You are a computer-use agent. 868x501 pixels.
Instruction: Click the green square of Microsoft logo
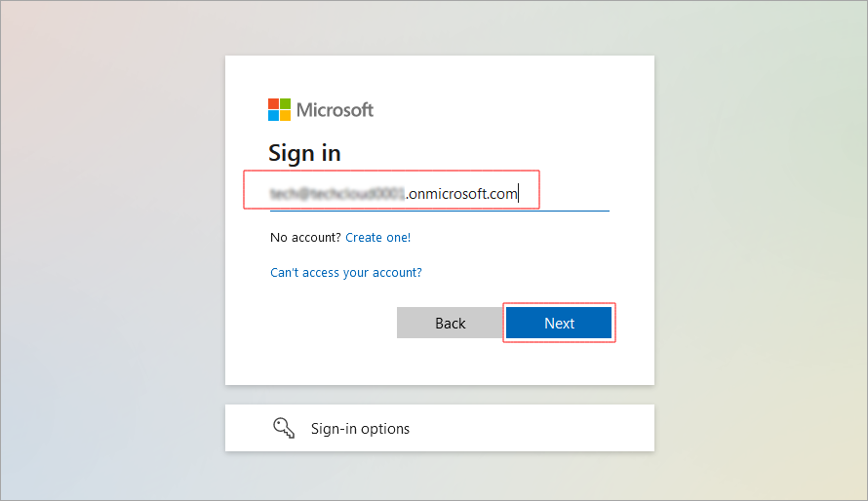point(285,103)
